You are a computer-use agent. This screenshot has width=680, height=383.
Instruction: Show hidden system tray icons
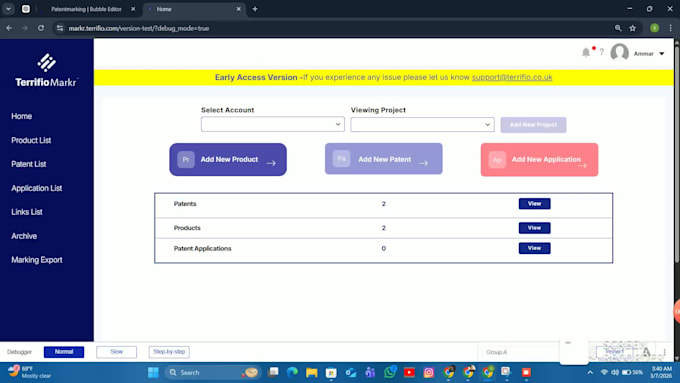[x=590, y=373]
